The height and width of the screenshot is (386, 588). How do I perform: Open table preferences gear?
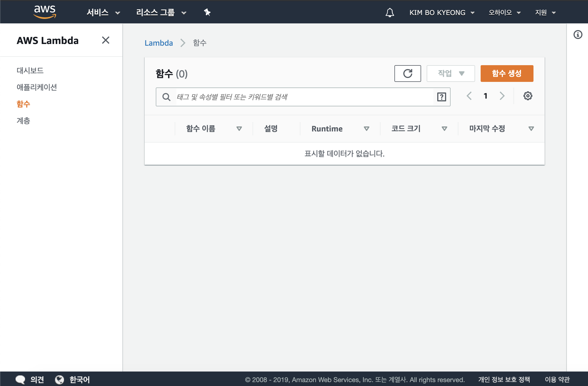528,96
